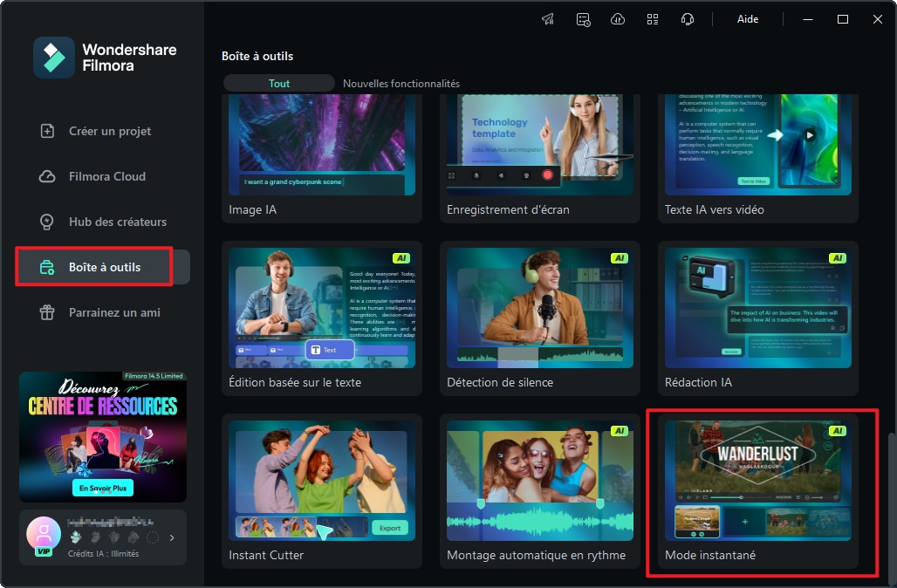Launch the Enregistrement d'écran tool
The height and width of the screenshot is (588, 897).
point(540,159)
